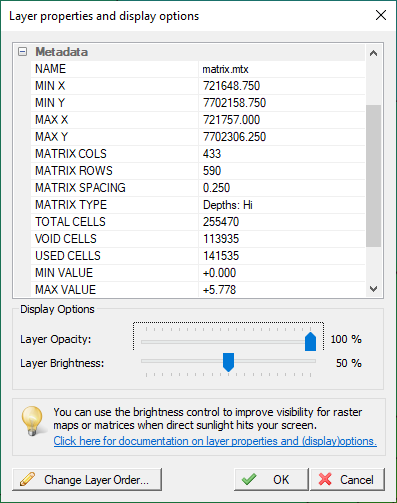397x503 pixels.
Task: Select the MATRIX TYPE row
Action: 198,205
